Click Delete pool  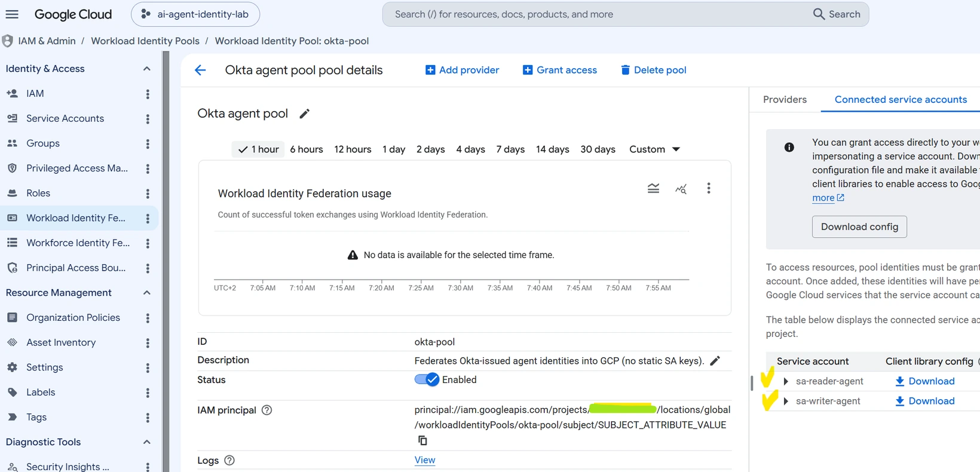[x=653, y=70]
